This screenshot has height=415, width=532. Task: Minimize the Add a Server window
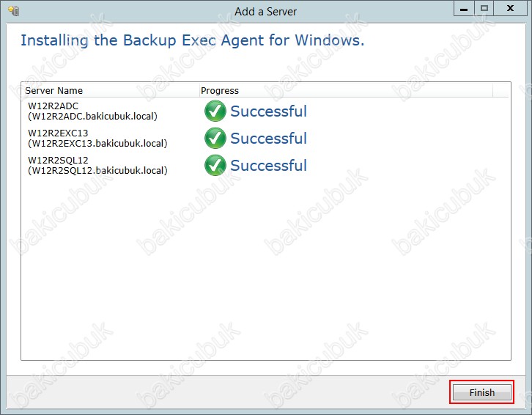[464, 9]
